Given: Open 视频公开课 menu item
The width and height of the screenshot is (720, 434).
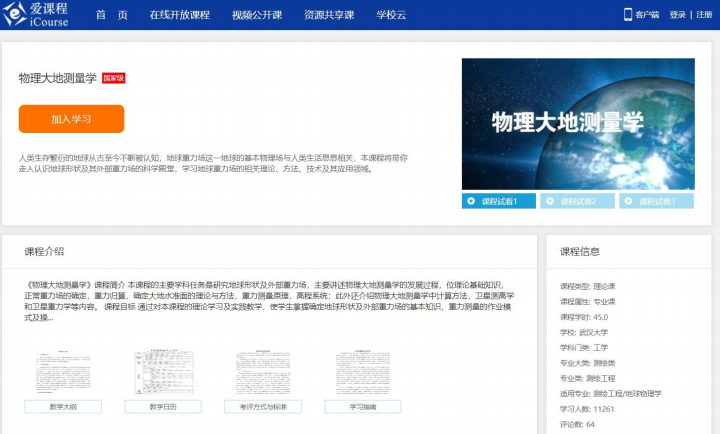Looking at the screenshot, I should pyautogui.click(x=255, y=15).
